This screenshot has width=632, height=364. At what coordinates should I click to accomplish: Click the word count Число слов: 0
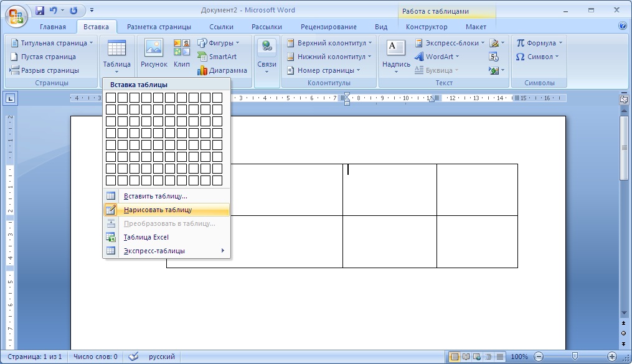[95, 357]
